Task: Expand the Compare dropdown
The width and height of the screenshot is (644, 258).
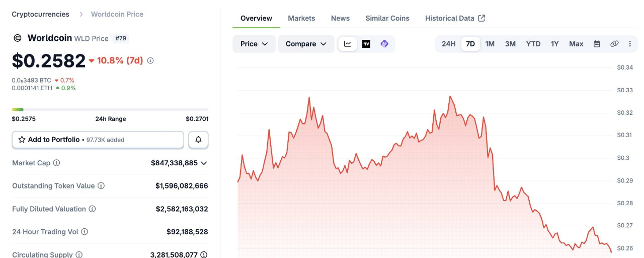Action: [x=306, y=44]
